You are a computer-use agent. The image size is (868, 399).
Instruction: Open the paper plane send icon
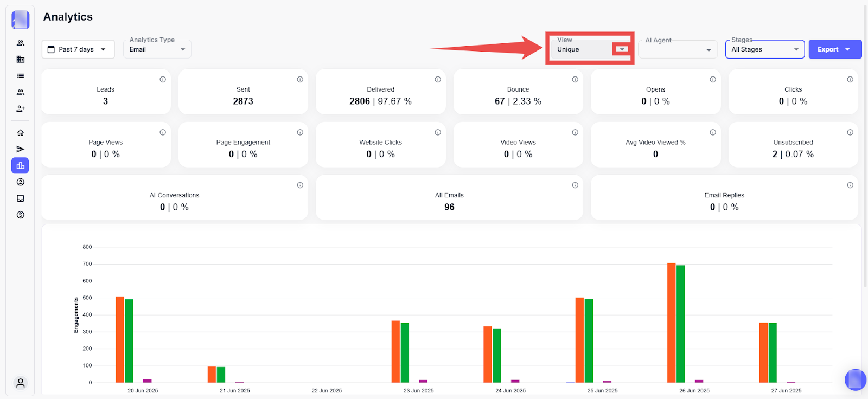(x=21, y=149)
